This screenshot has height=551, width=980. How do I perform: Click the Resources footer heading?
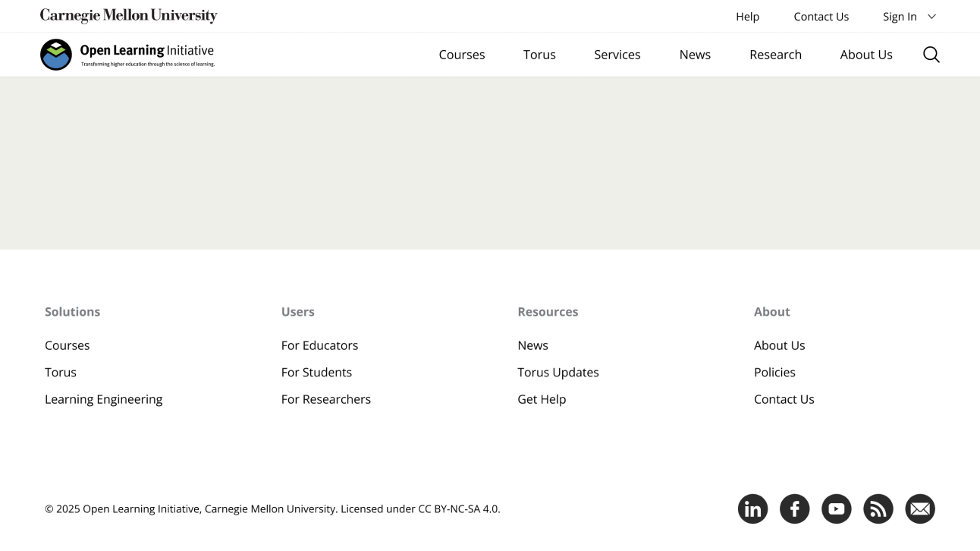tap(548, 312)
